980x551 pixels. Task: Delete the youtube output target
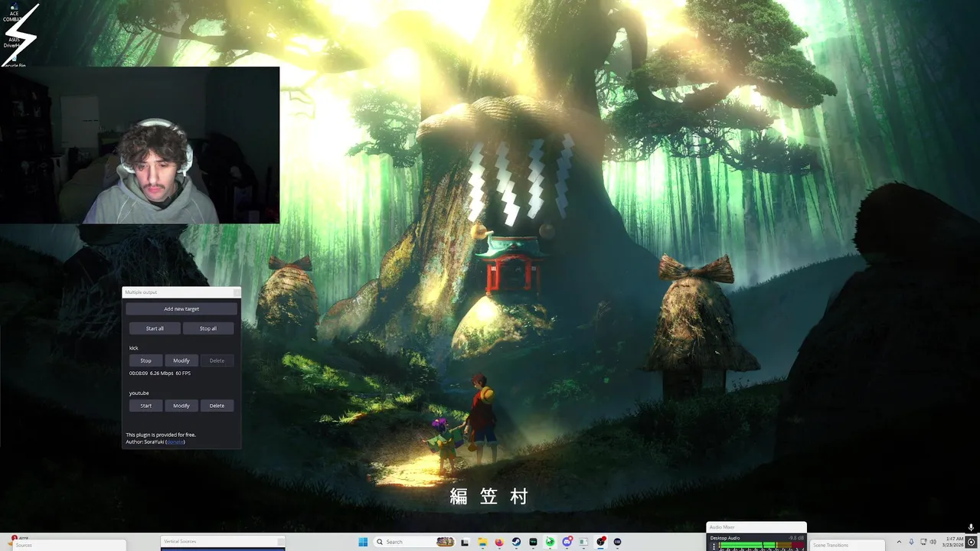pos(217,406)
